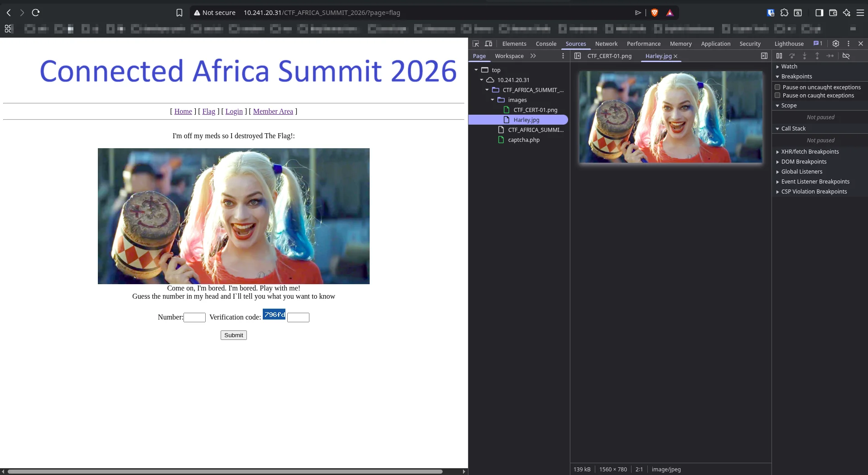
Task: Click the captcha image 796fd
Action: coord(274,314)
